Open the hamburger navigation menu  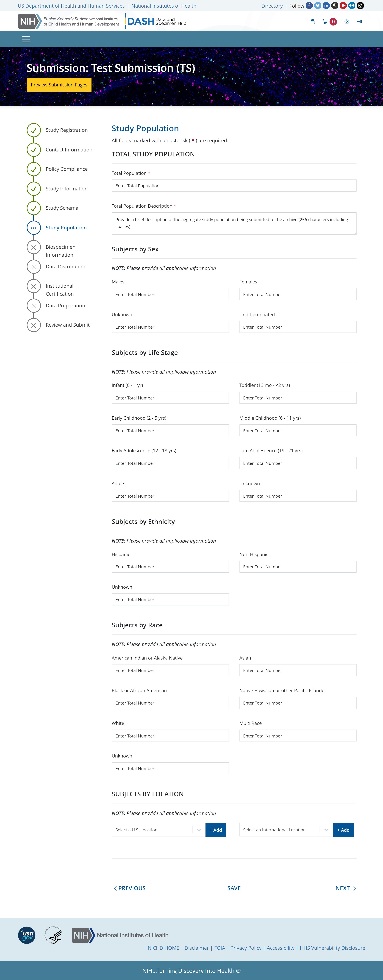click(26, 39)
